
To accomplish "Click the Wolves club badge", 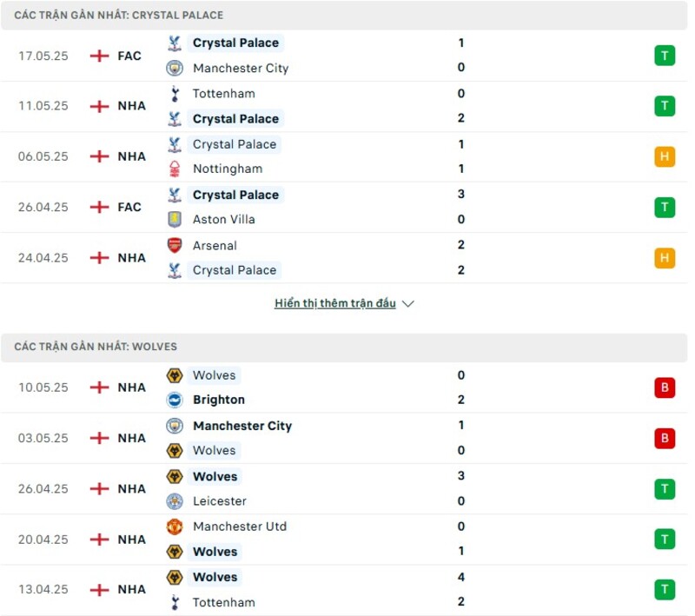I will [x=173, y=375].
